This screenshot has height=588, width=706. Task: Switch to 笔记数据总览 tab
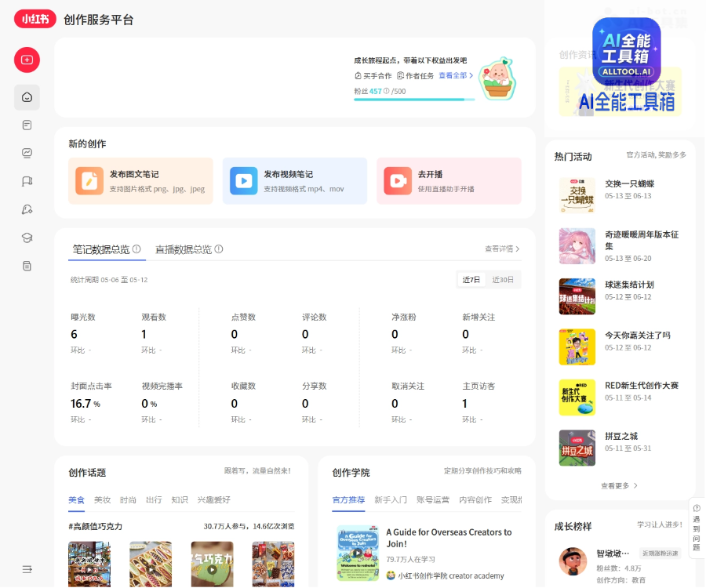click(101, 249)
